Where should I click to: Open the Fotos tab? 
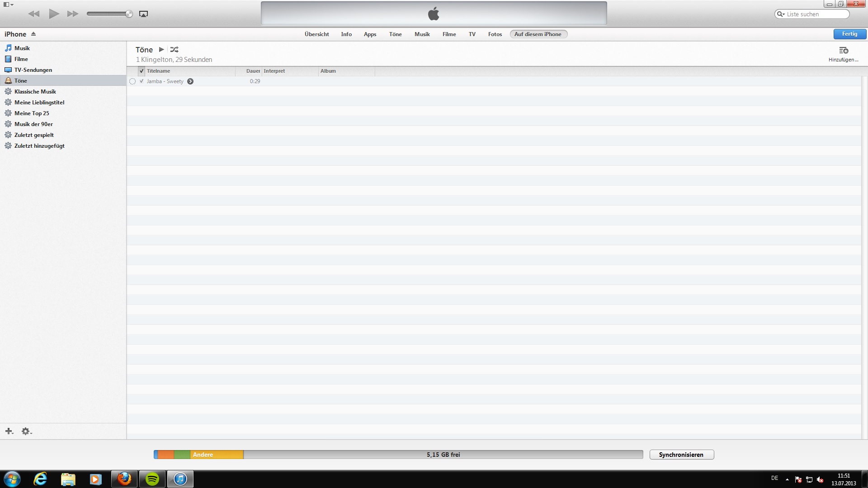(x=495, y=34)
